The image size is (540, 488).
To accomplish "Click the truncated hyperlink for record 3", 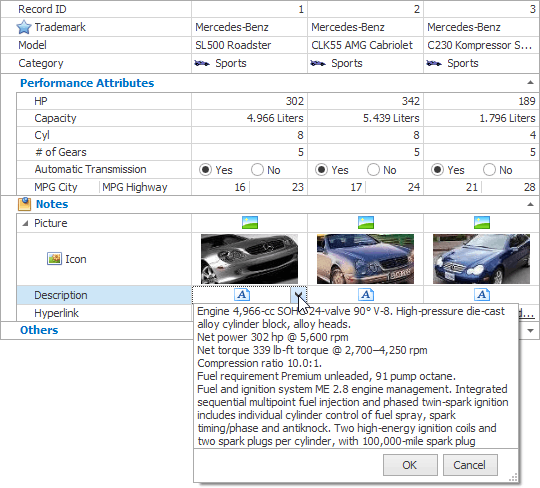I will coord(526,313).
